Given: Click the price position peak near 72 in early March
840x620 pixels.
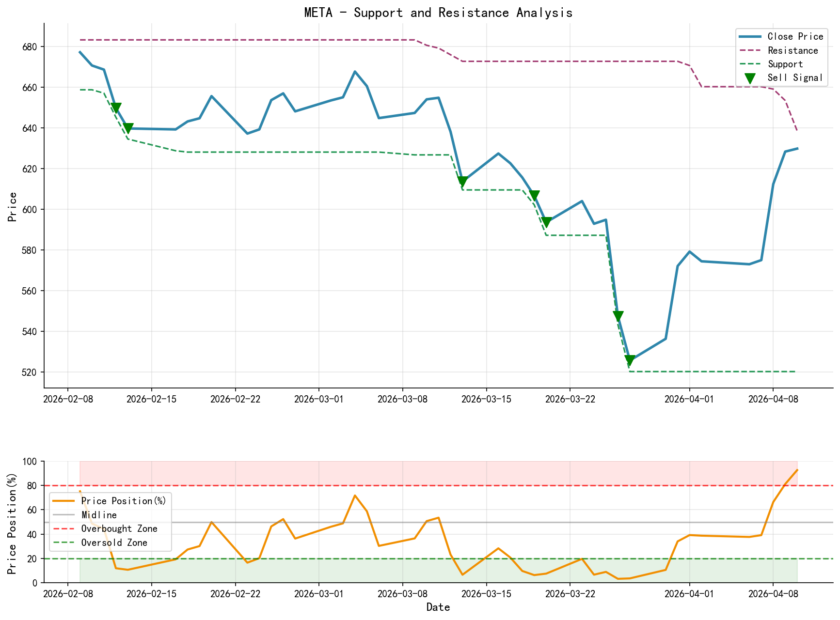Looking at the screenshot, I should tap(355, 496).
